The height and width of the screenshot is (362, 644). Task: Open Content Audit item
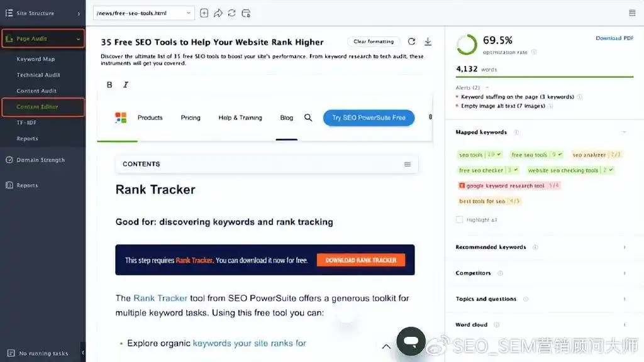point(36,90)
